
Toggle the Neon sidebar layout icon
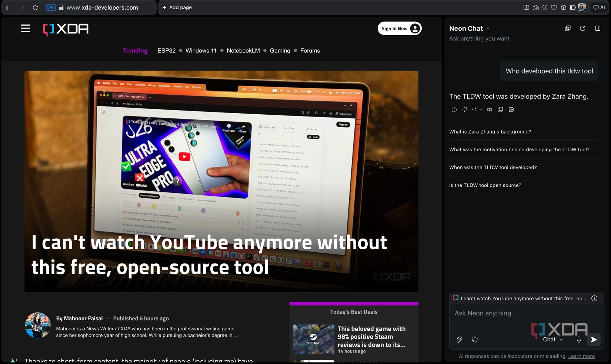pyautogui.click(x=597, y=28)
